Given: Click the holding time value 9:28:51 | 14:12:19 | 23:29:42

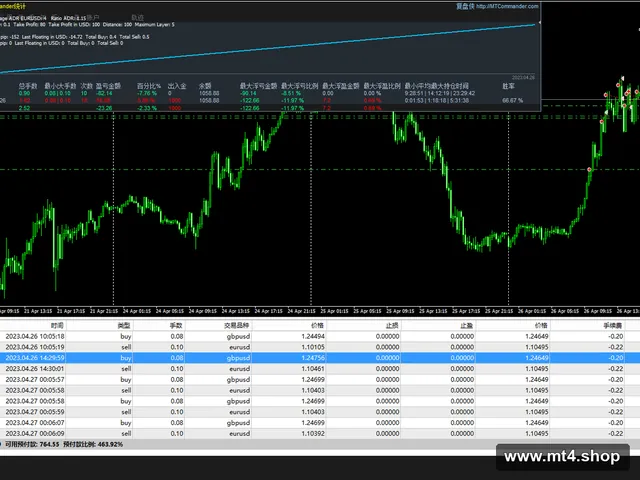Looking at the screenshot, I should point(440,93).
